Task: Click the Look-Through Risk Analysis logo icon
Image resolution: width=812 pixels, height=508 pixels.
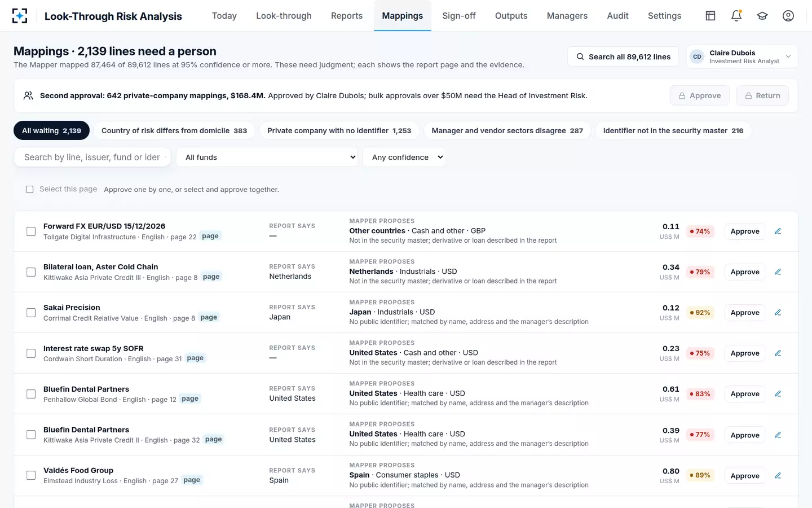Action: (x=20, y=16)
